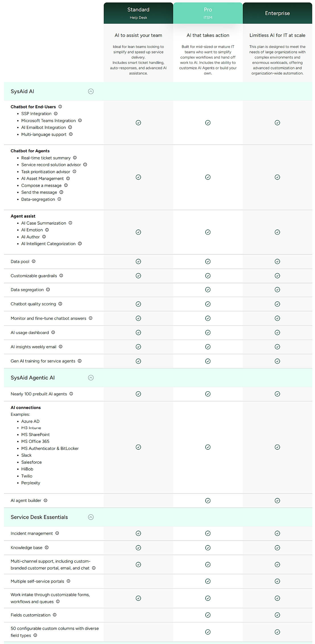
Task: View info for Chatbot quality scoring
Action: 60,304
